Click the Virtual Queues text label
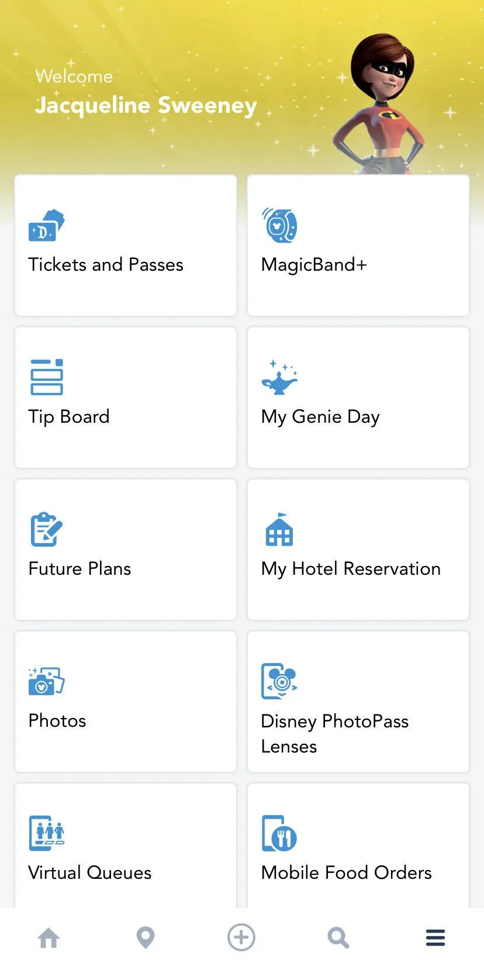 pos(90,873)
